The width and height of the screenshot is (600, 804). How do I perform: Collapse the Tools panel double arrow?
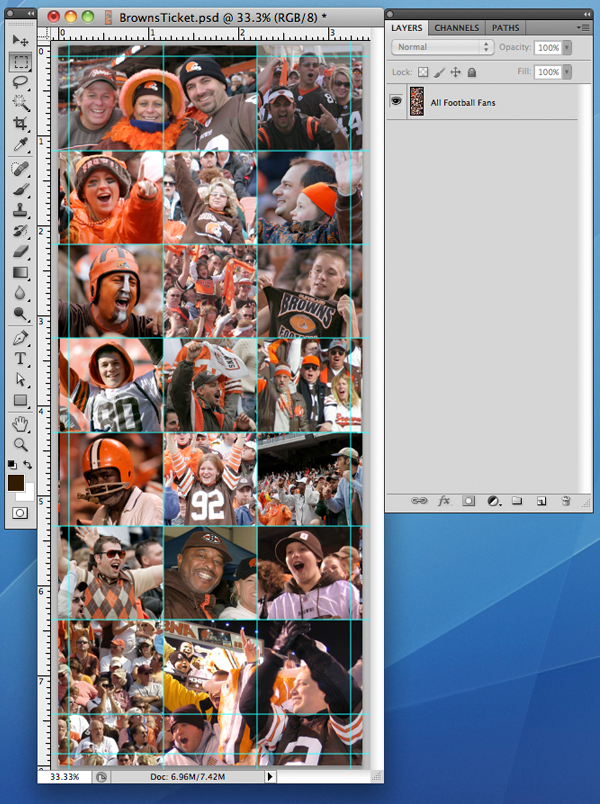[31, 13]
